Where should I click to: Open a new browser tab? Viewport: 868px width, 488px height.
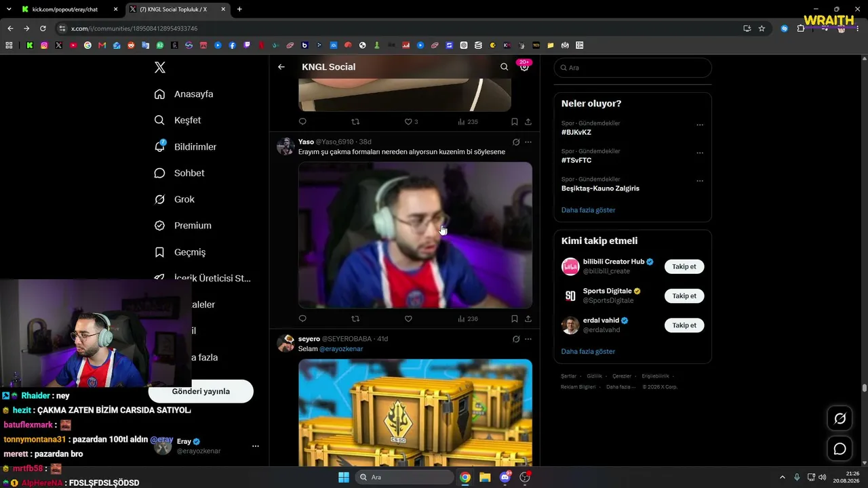coord(239,9)
